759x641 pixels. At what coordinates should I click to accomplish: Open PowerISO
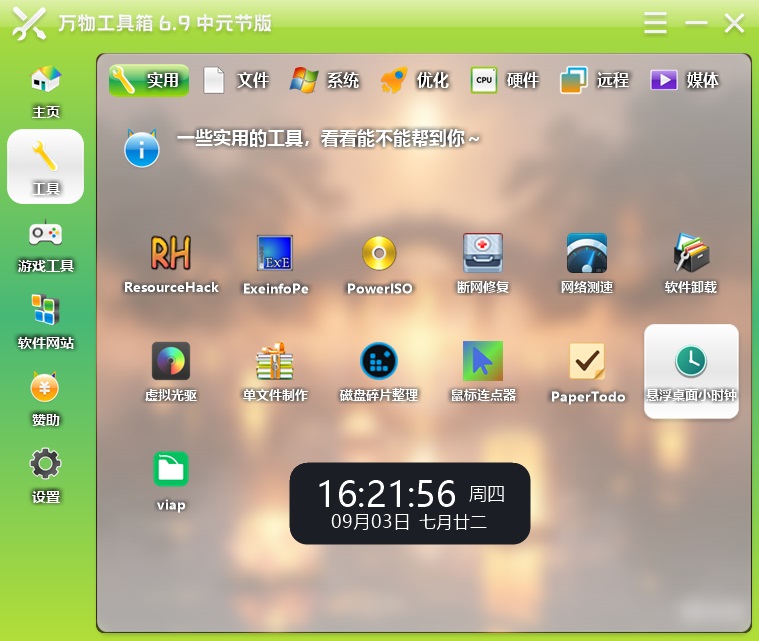379,264
